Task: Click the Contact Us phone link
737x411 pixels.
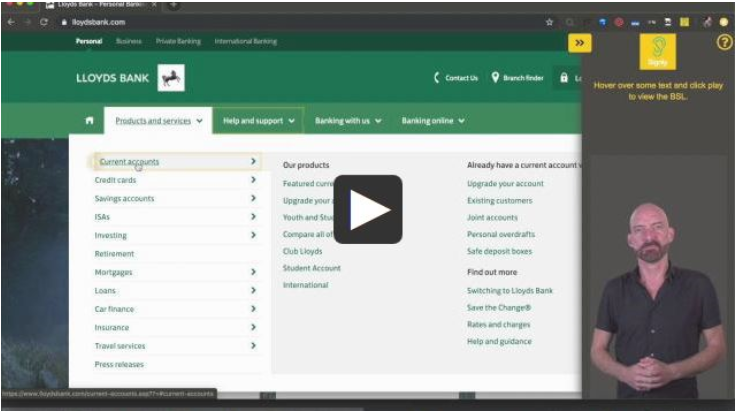Action: (455, 78)
